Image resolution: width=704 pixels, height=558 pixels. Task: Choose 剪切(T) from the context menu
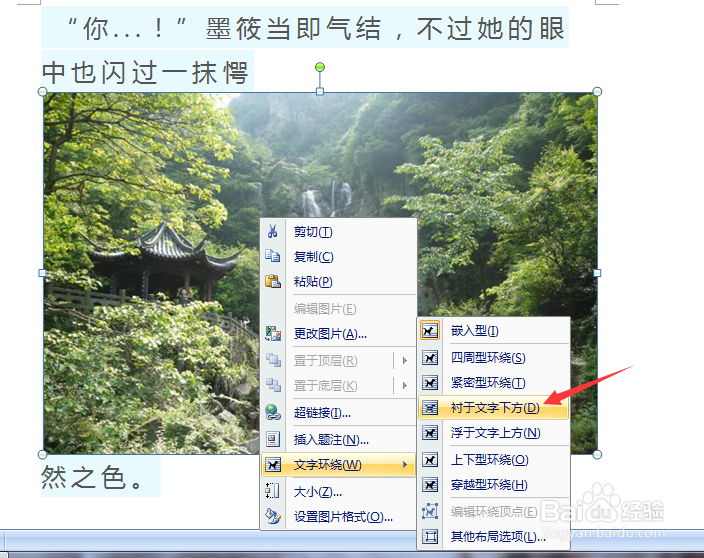click(x=339, y=232)
